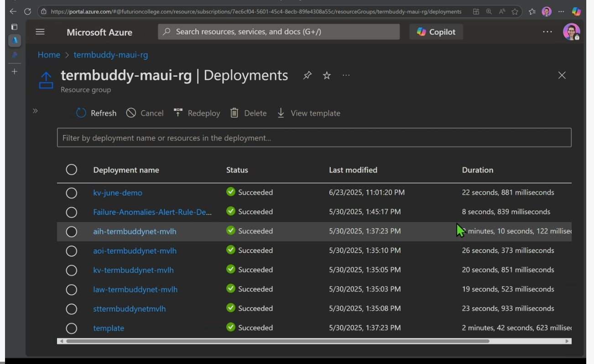Click the browser back arrow
The image size is (594, 364).
point(13,12)
